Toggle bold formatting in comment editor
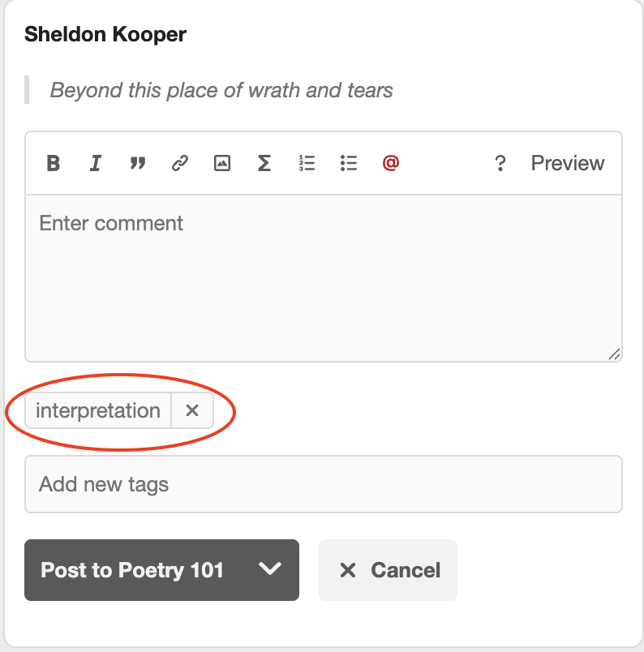Viewport: 644px width, 652px height. 54,163
